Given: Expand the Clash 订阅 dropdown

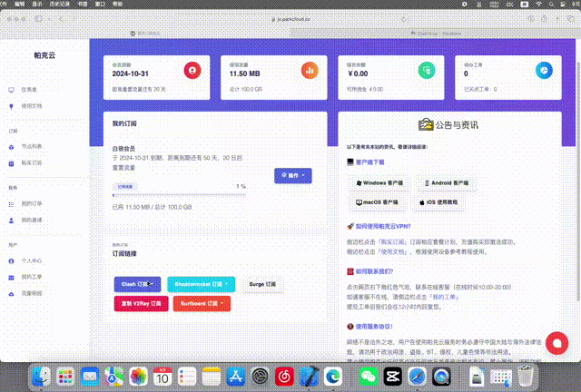Looking at the screenshot, I should coord(138,284).
